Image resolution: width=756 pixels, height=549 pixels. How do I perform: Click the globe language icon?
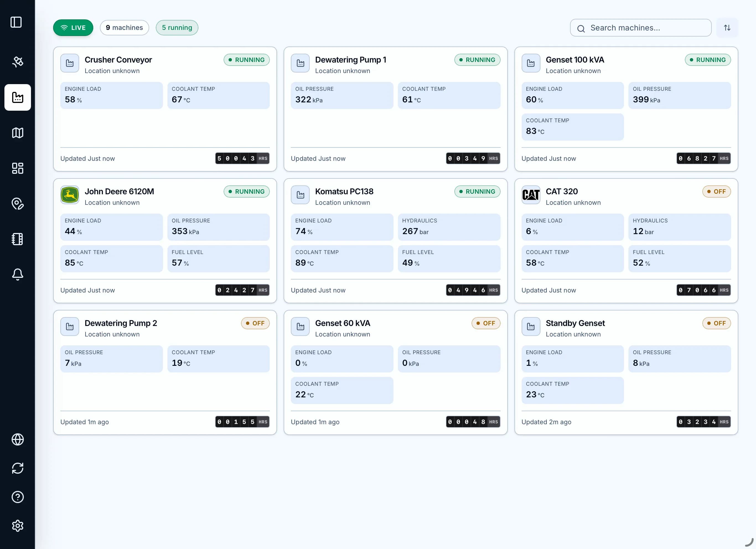pos(18,439)
